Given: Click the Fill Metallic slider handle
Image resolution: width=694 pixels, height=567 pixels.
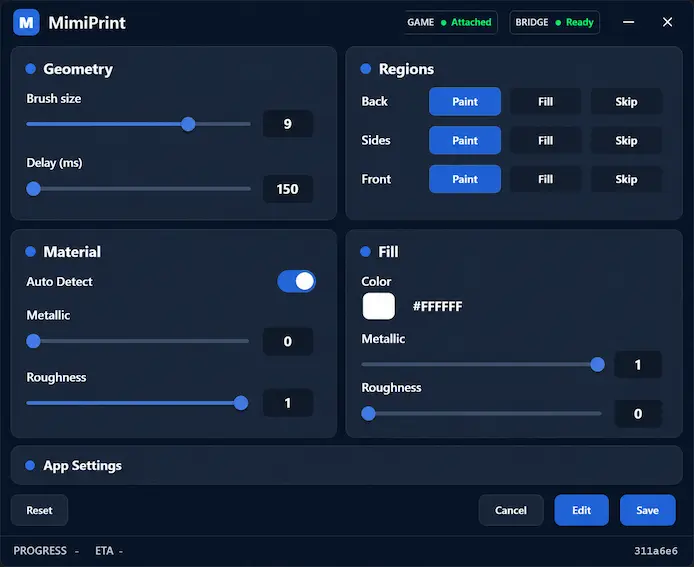Looking at the screenshot, I should point(598,364).
